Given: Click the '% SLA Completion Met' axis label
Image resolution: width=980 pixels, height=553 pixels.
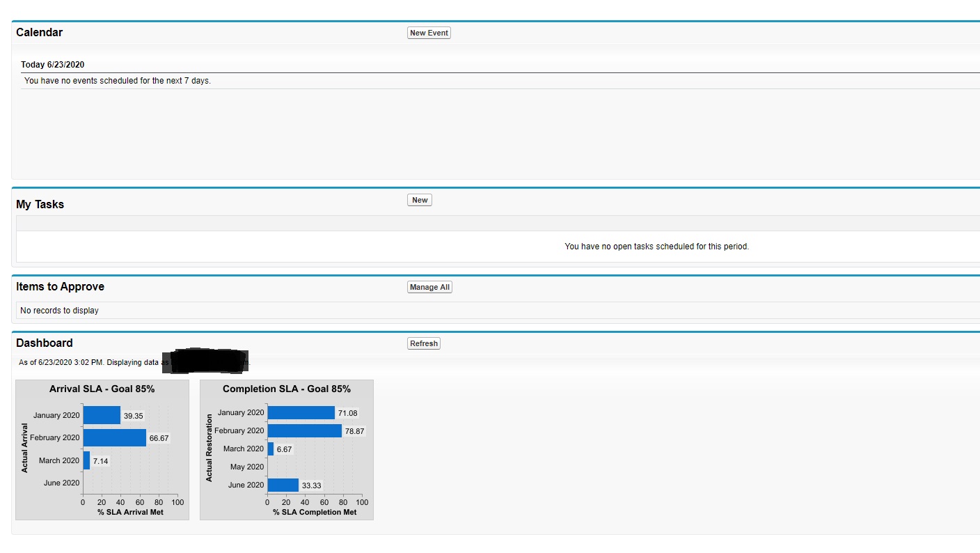Looking at the screenshot, I should point(315,513).
